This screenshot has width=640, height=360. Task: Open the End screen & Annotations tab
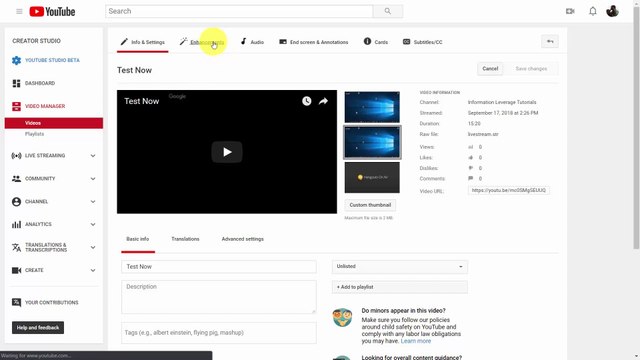313,42
